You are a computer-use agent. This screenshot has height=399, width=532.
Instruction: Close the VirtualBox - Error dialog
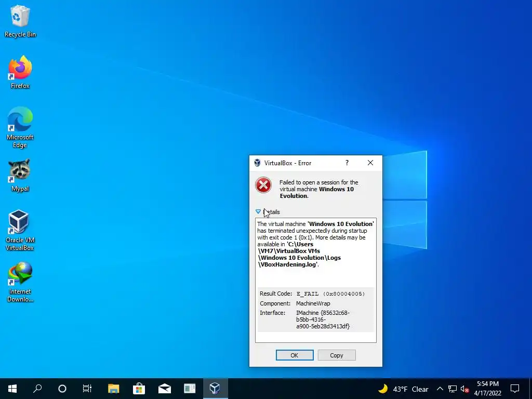370,163
